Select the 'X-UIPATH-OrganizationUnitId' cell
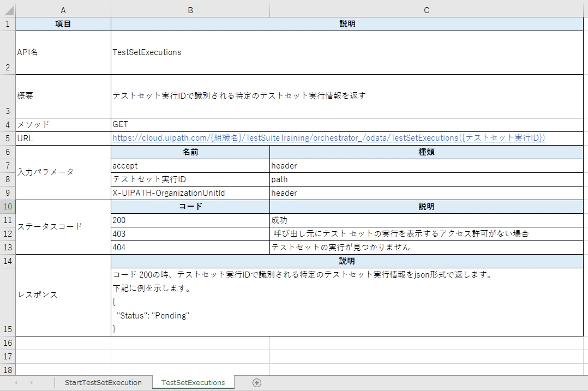This screenshot has width=588, height=391. (x=190, y=193)
